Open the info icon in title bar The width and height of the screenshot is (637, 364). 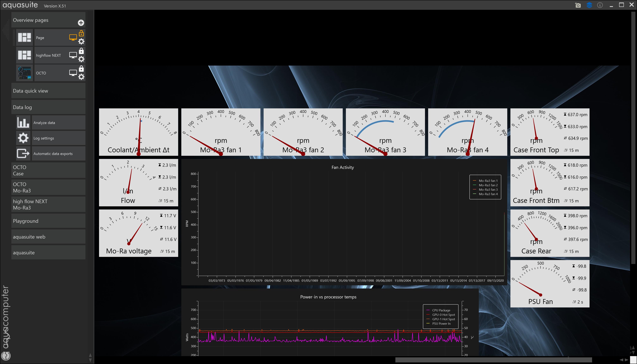click(x=600, y=5)
